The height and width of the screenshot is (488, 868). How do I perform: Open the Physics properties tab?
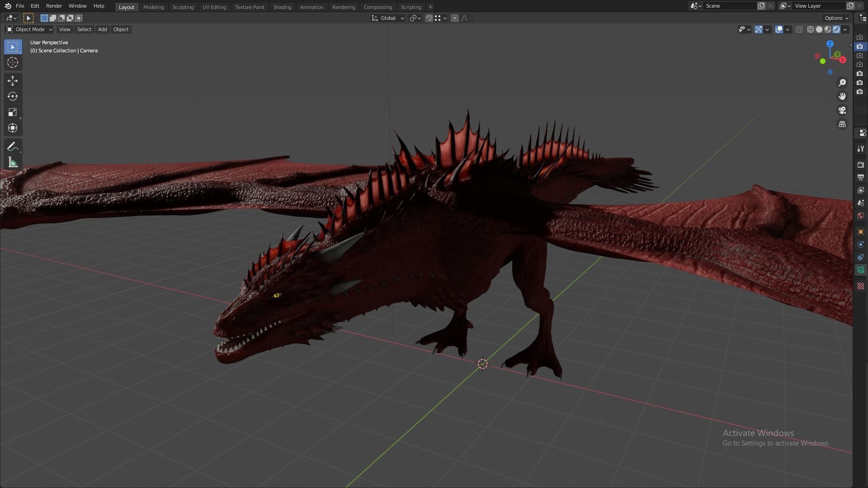tap(861, 244)
